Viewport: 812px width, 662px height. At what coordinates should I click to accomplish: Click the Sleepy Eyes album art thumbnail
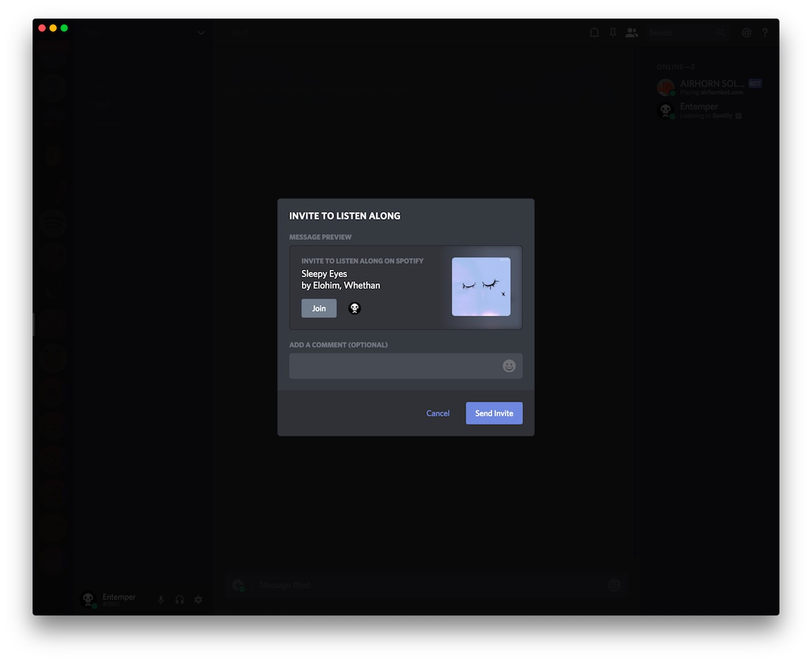coord(481,287)
